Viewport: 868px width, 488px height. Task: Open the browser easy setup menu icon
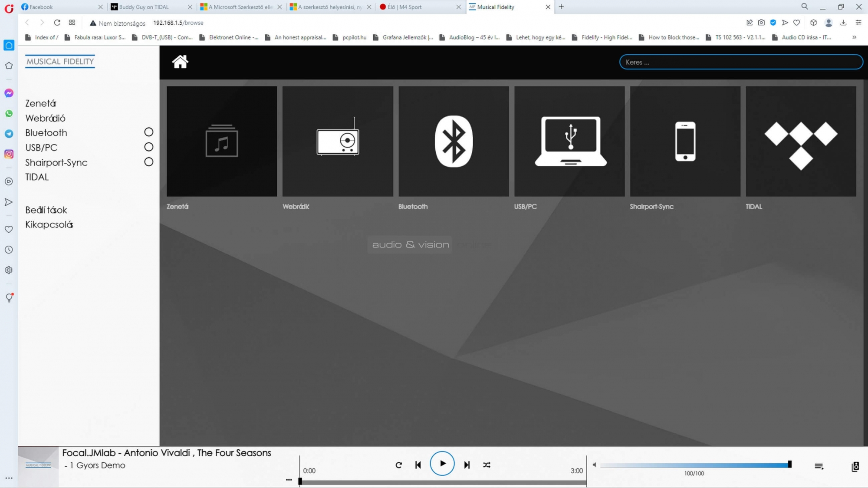point(858,23)
